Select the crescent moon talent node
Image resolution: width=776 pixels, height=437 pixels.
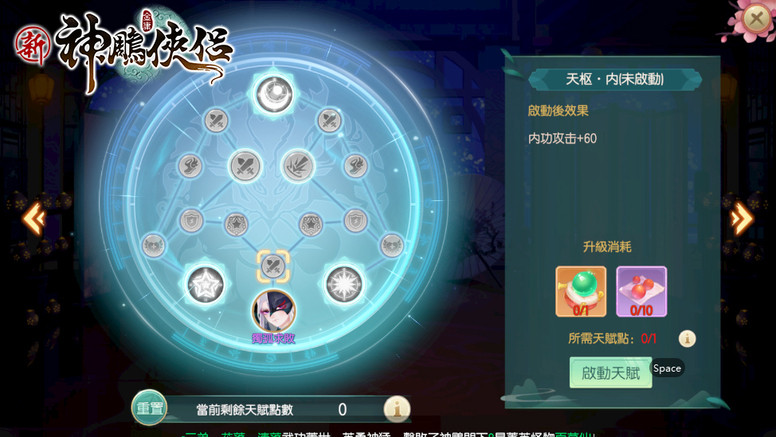click(273, 95)
